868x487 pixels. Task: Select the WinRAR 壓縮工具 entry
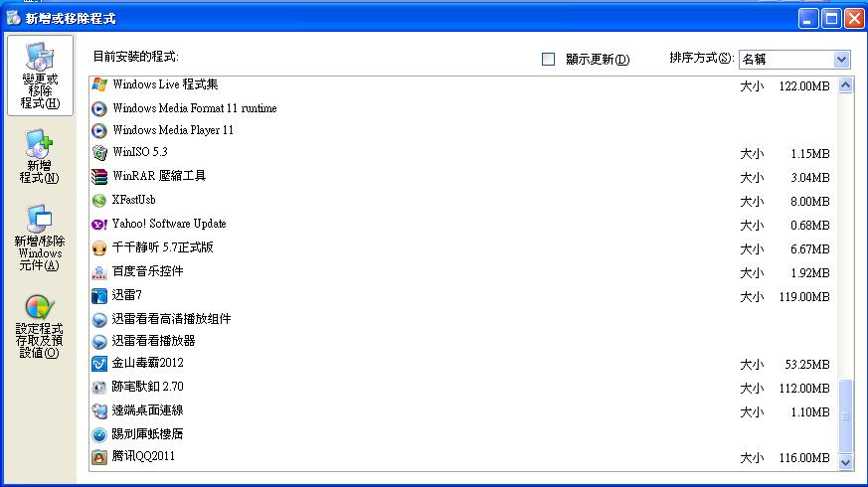click(159, 176)
